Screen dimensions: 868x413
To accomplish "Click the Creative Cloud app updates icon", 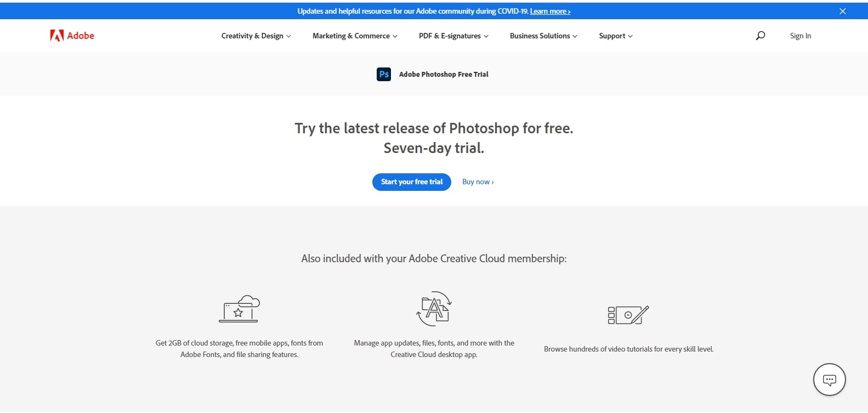I will click(434, 309).
